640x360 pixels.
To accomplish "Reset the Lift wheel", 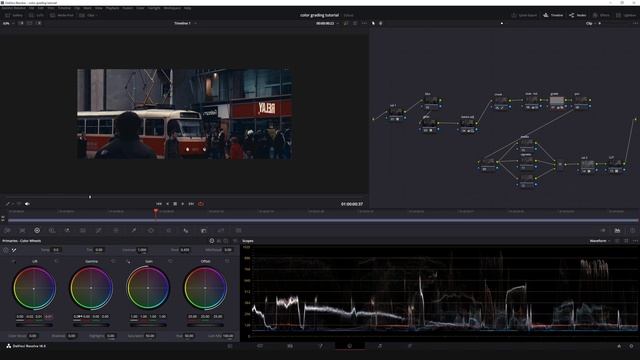I will [56, 261].
